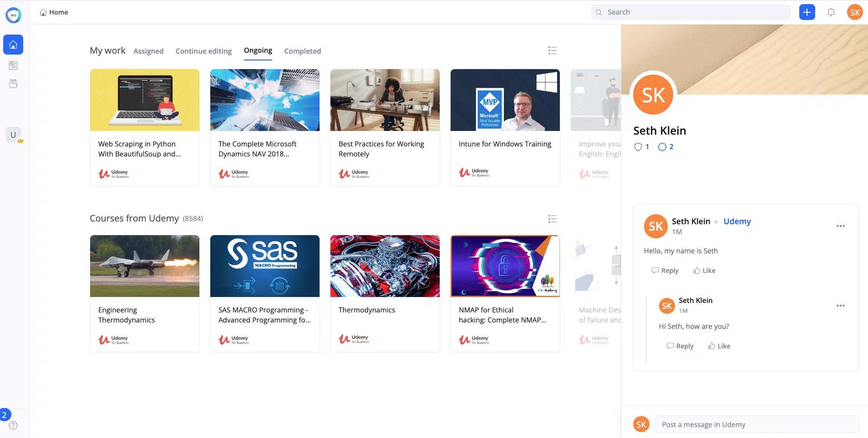The height and width of the screenshot is (438, 868).
Task: Open Engineering Thermodynamics course card
Action: pos(145,293)
